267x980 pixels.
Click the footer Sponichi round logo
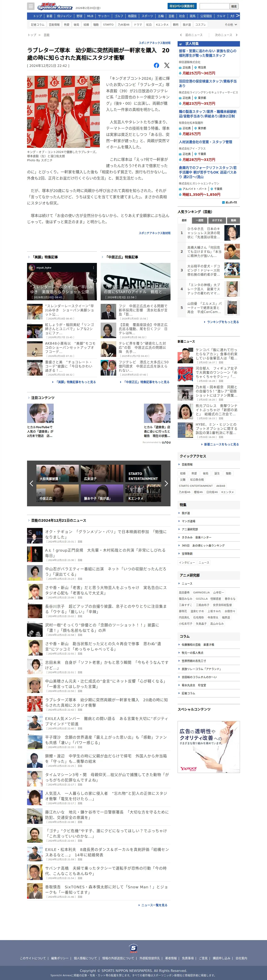pyautogui.click(x=133, y=948)
